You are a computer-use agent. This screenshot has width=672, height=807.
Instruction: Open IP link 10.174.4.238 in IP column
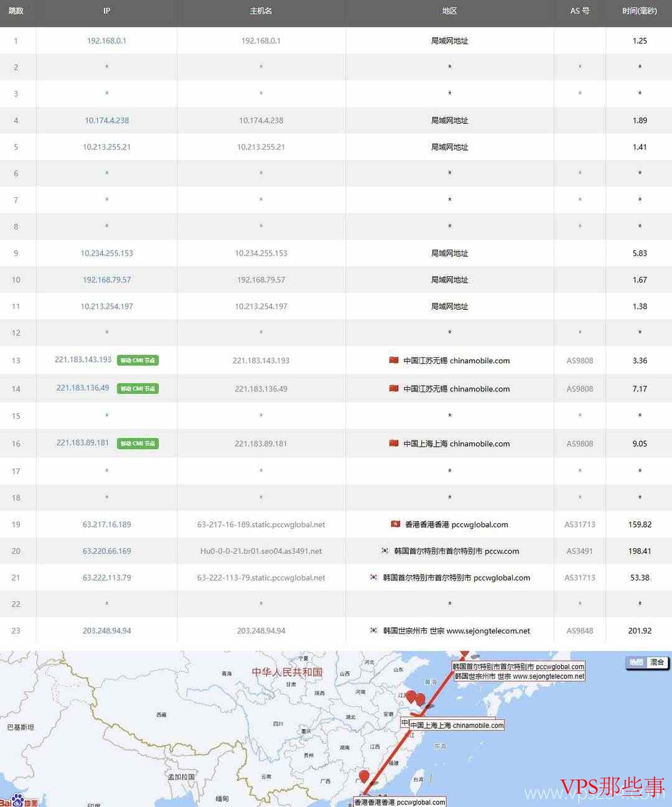[x=106, y=120]
